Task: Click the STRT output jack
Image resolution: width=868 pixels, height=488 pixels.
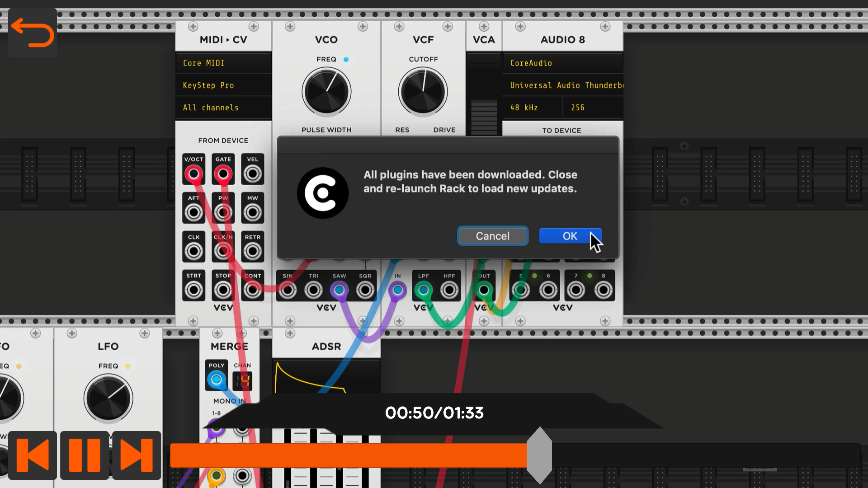Action: [x=193, y=290]
